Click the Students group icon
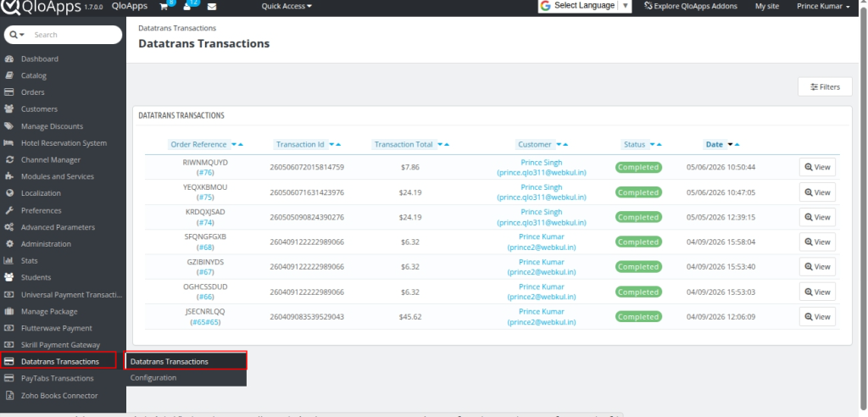The height and width of the screenshot is (417, 868). (x=8, y=277)
